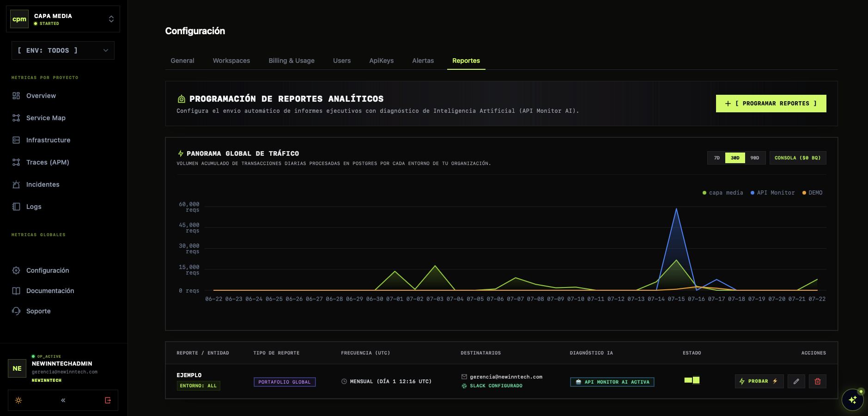The width and height of the screenshot is (868, 416).
Task: Click the PORTAFOLIO GLOBAL tag
Action: point(285,382)
